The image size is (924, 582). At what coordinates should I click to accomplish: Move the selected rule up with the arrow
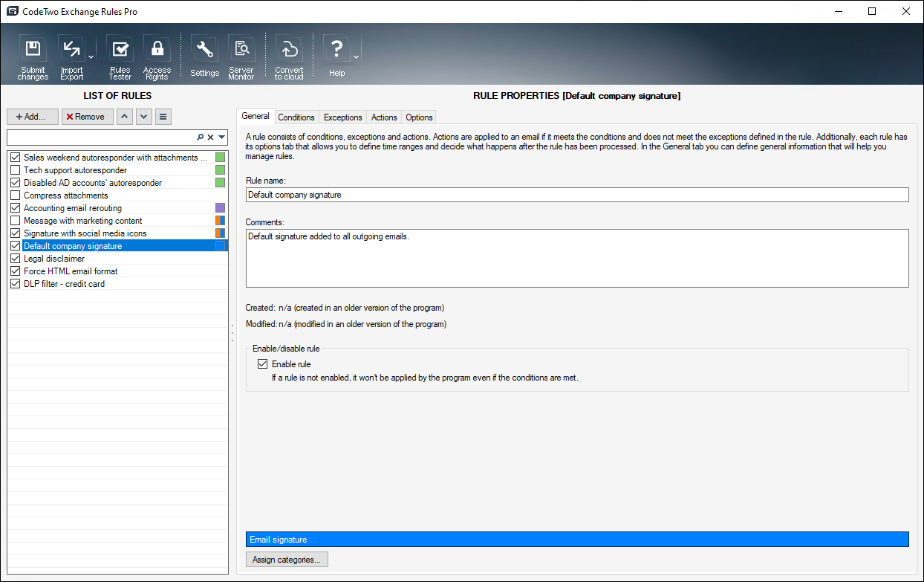tap(125, 117)
